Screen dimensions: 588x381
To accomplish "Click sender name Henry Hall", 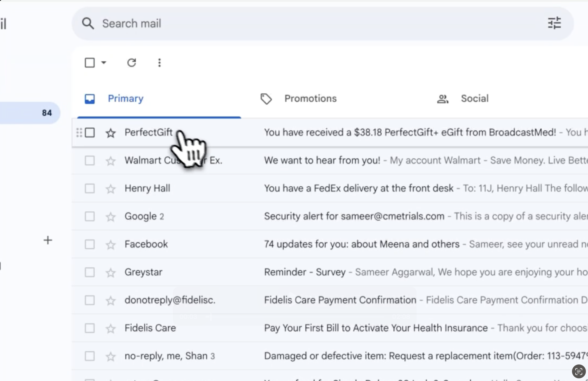I will coord(147,189).
